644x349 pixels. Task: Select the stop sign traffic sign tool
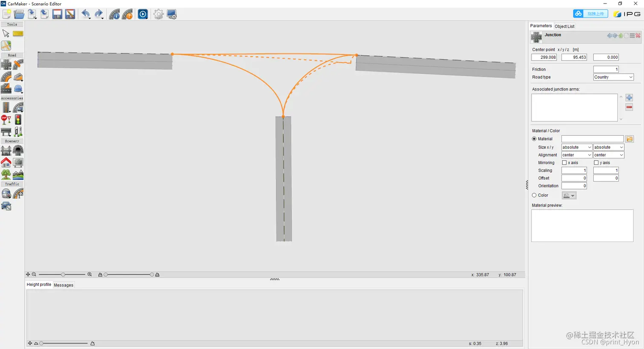click(6, 120)
